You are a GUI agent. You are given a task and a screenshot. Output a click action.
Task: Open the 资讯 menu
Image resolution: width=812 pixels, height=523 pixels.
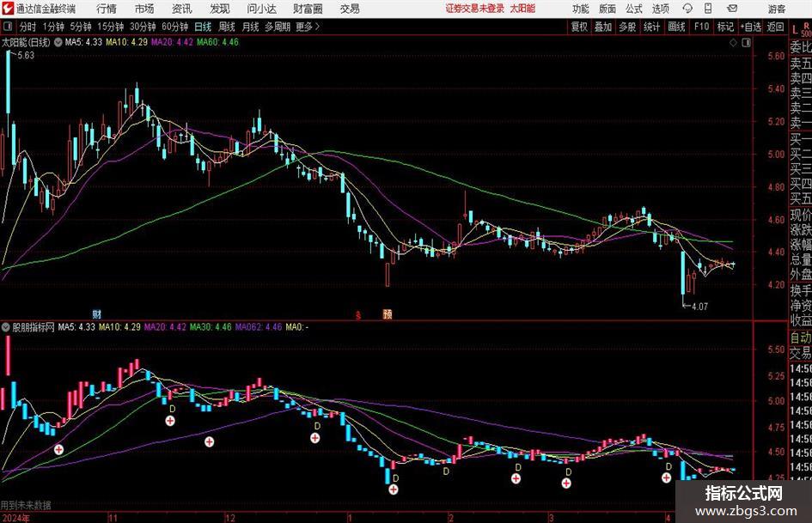(x=182, y=9)
